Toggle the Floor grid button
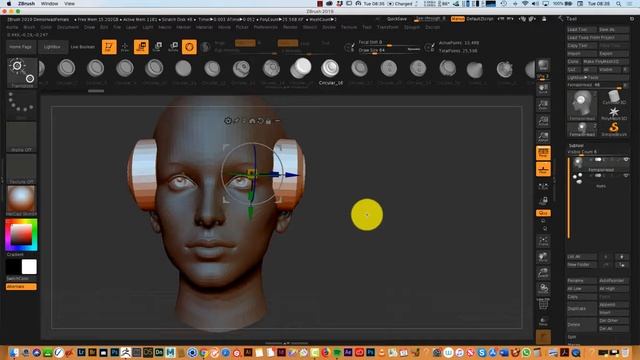Viewport: 640px width, 360px height. (543, 169)
